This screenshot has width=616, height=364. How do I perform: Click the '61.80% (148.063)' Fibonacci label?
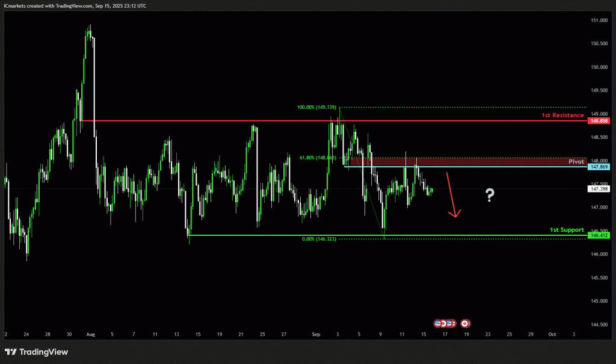(318, 158)
